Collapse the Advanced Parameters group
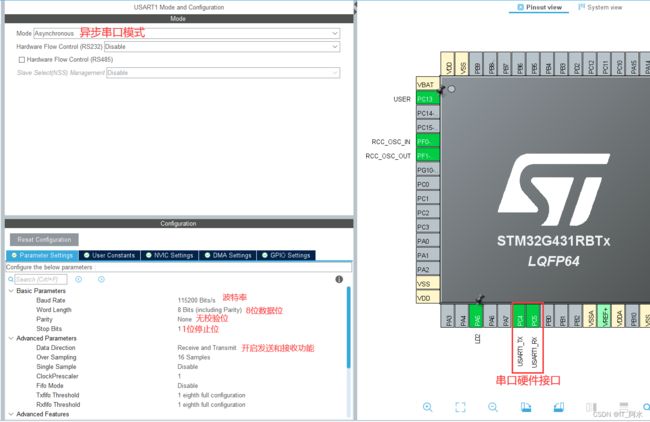The image size is (650, 422). 11,338
